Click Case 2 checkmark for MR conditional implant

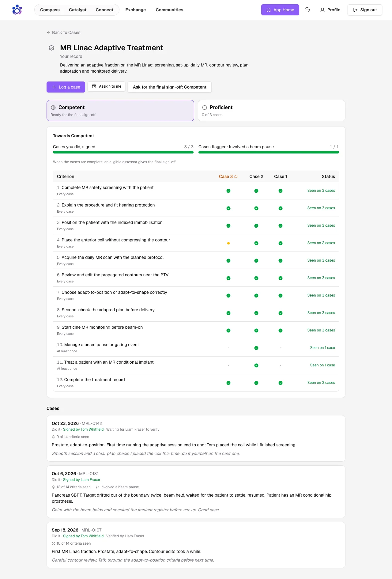(256, 365)
